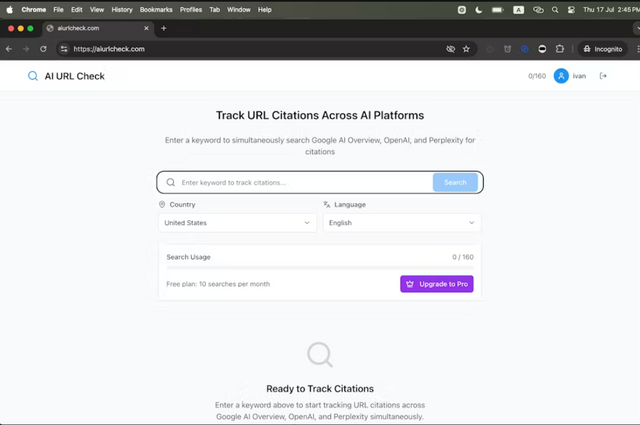Open the site info icon beside URL

(64, 49)
